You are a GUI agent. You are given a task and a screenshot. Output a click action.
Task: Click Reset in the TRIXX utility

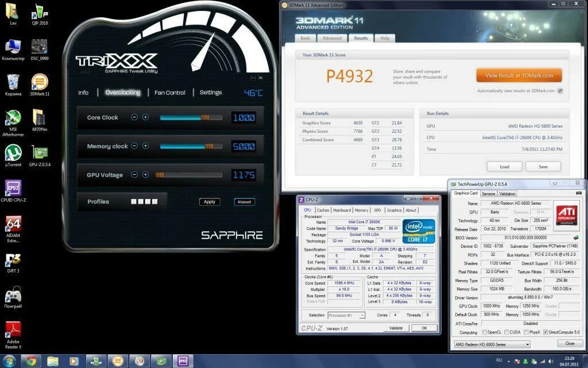(245, 202)
